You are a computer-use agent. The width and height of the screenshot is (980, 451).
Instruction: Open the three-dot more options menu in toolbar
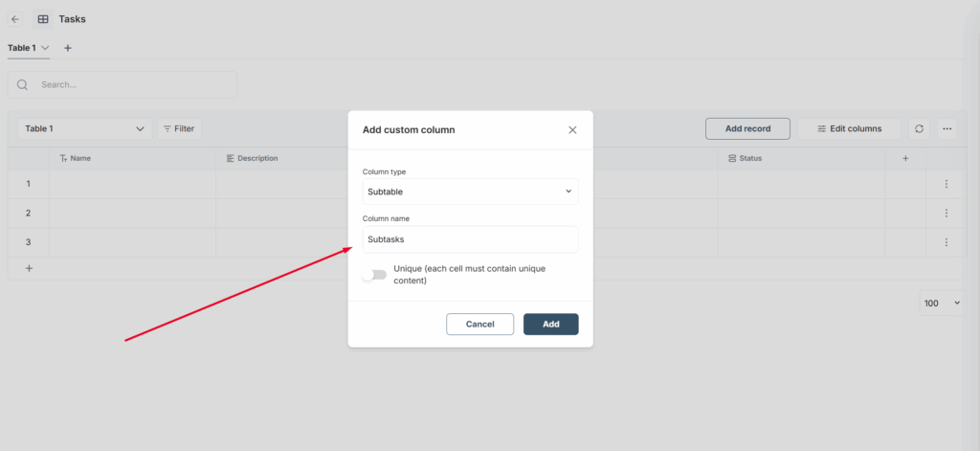tap(947, 128)
